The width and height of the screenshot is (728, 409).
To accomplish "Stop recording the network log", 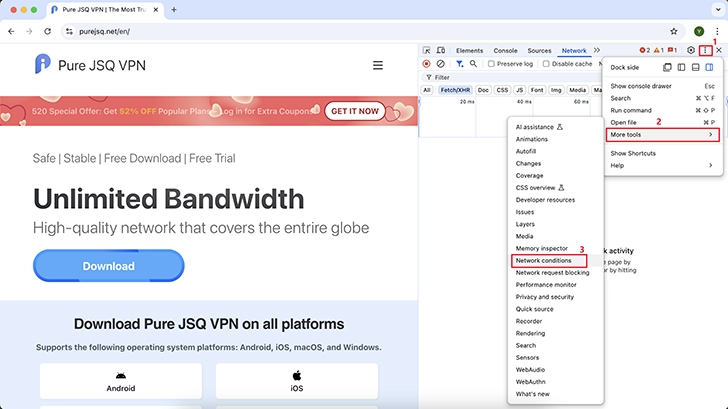I will pyautogui.click(x=426, y=64).
